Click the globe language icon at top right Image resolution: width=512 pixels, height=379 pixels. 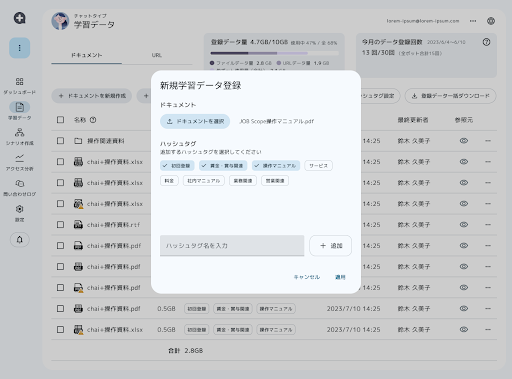pos(491,21)
